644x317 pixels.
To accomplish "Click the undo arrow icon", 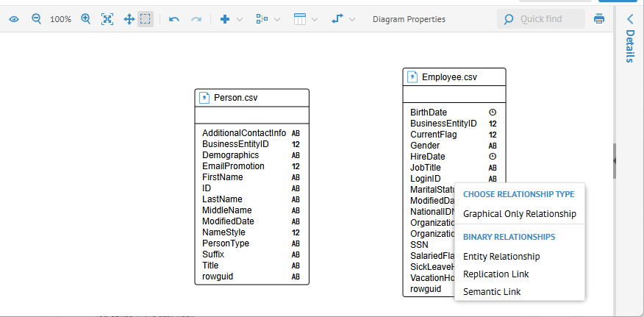I will [173, 19].
